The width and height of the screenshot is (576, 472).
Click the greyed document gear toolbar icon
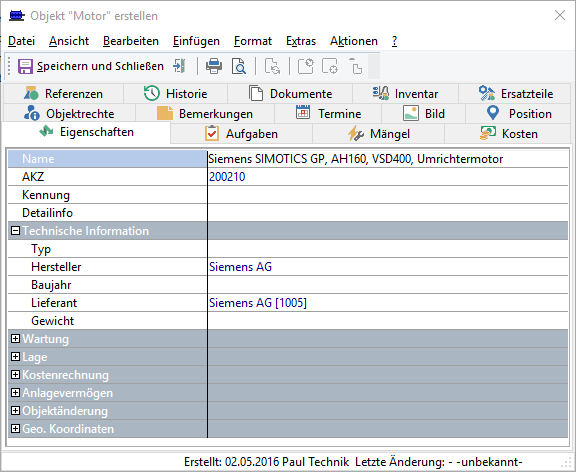[330, 66]
